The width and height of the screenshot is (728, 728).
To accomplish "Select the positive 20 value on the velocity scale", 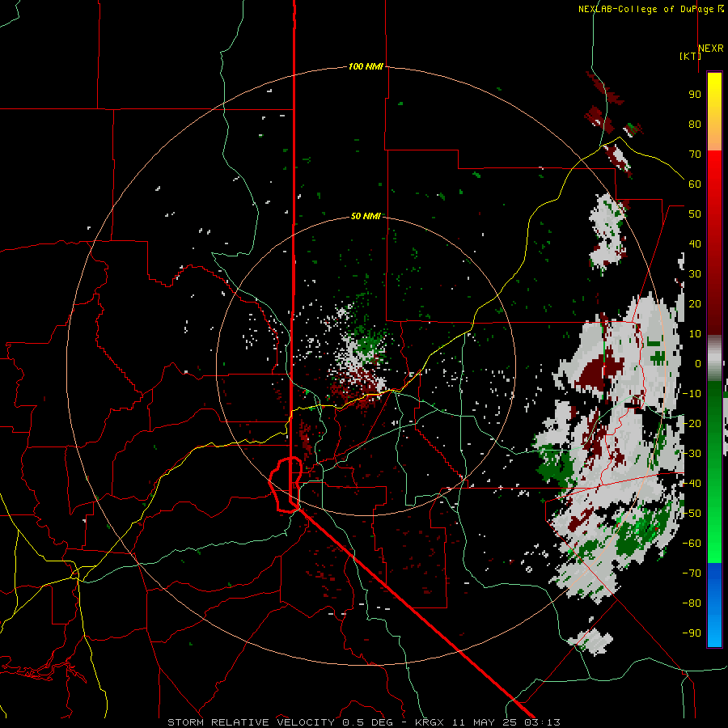I will tap(695, 304).
